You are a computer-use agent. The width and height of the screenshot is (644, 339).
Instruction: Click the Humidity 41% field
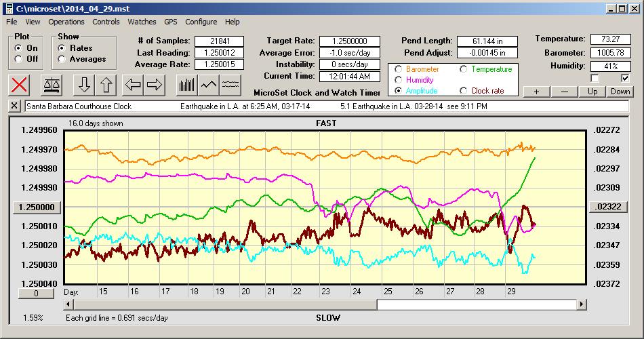point(610,66)
